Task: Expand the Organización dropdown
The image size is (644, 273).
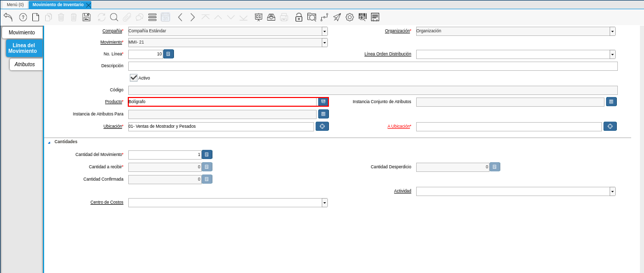Action: point(612,31)
